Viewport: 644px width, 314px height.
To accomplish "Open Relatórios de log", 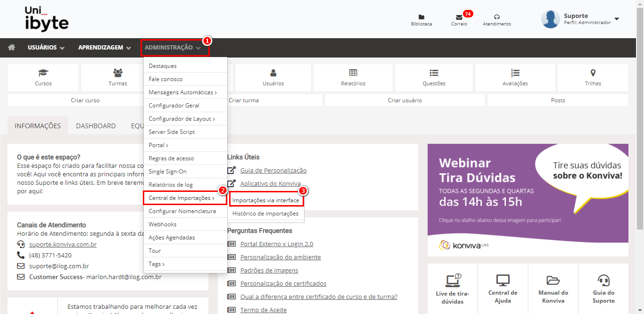I will point(185,185).
